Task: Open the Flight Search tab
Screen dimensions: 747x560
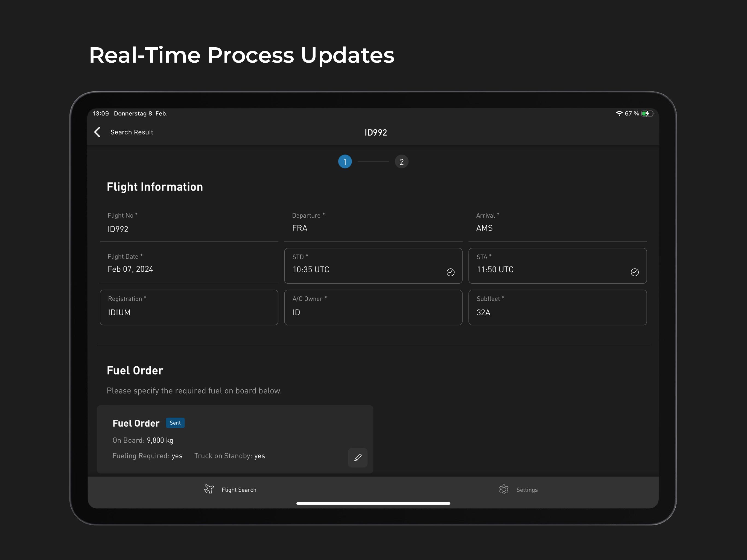Action: [230, 489]
